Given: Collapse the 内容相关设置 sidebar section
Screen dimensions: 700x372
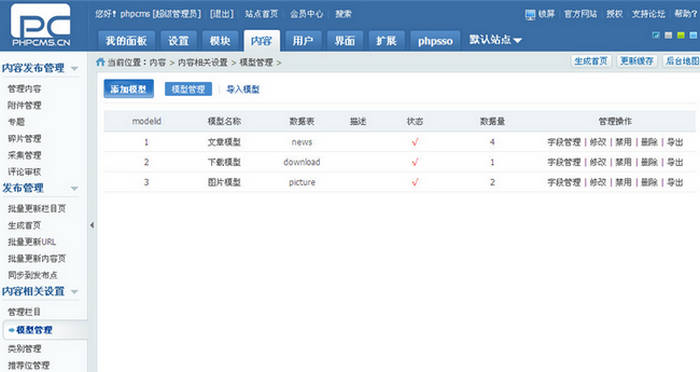Looking at the screenshot, I should coord(75,292).
